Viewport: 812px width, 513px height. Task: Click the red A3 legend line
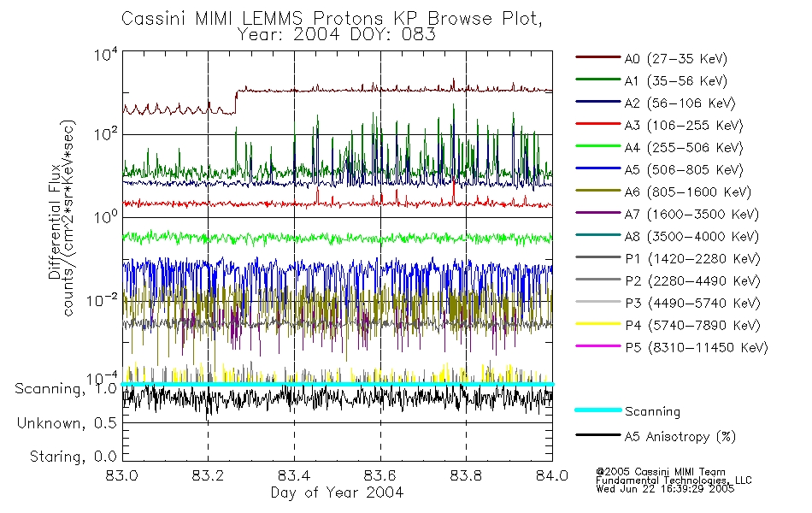(x=597, y=124)
